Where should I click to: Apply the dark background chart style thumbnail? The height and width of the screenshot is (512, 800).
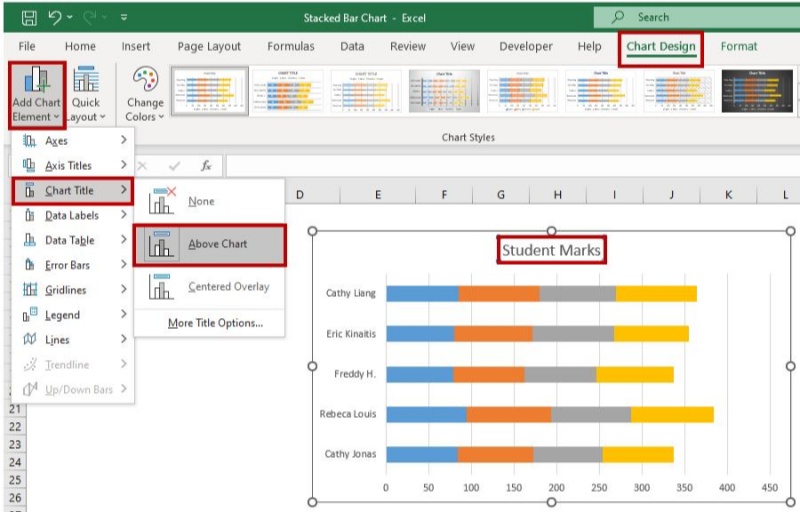pyautogui.click(x=758, y=91)
